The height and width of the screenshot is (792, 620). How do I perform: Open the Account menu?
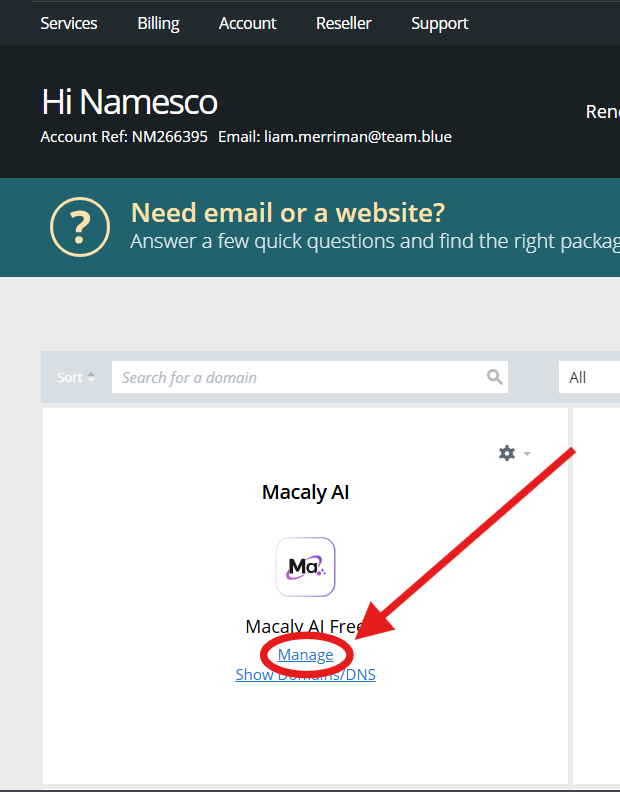tap(248, 23)
